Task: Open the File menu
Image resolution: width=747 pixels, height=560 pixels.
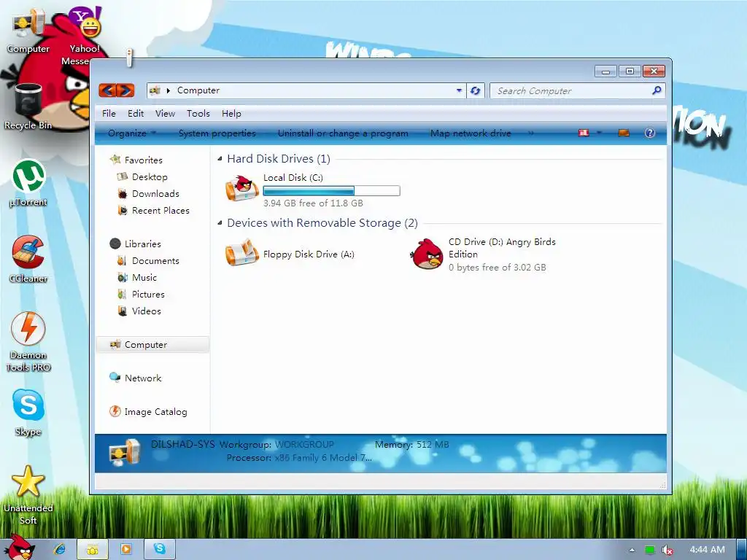Action: pos(109,113)
